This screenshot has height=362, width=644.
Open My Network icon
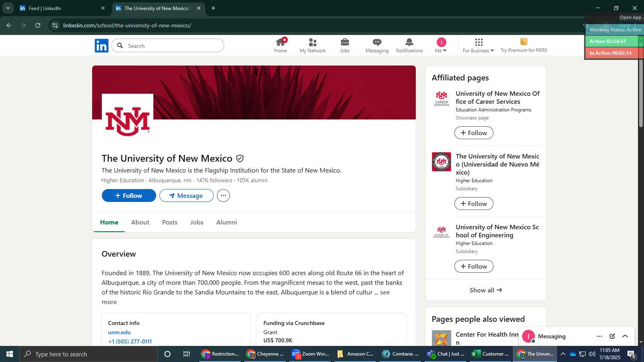pos(313,45)
